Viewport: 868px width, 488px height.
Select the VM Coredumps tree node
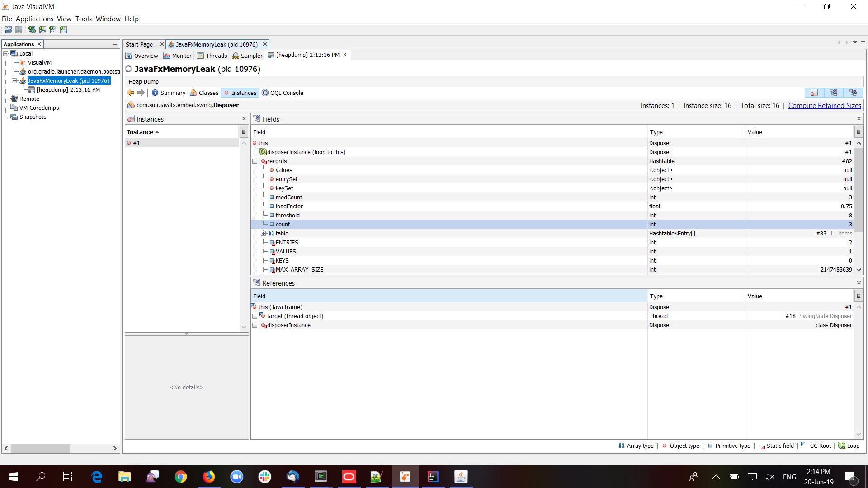(39, 108)
